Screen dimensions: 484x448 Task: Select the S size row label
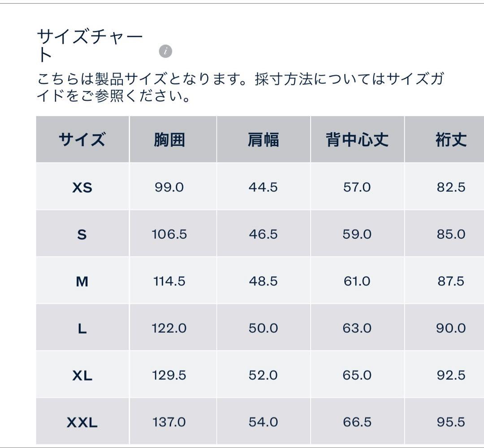pyautogui.click(x=82, y=234)
